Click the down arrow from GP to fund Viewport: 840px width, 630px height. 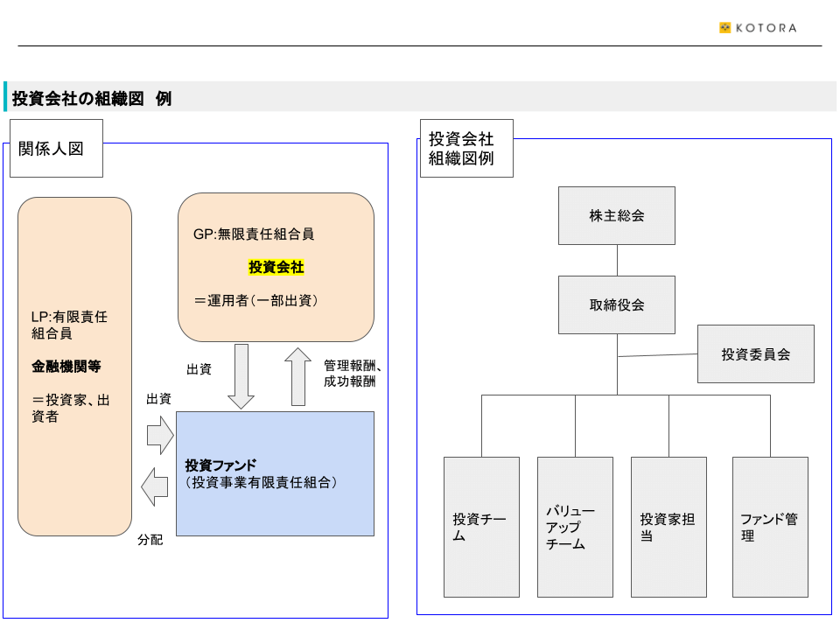tap(241, 376)
